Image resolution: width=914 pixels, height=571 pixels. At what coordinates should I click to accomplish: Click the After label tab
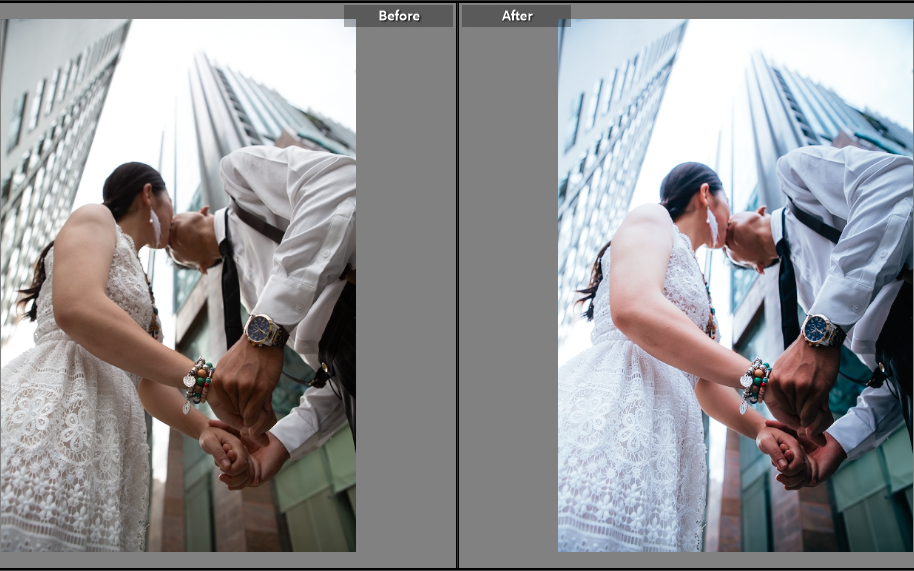[x=516, y=16]
